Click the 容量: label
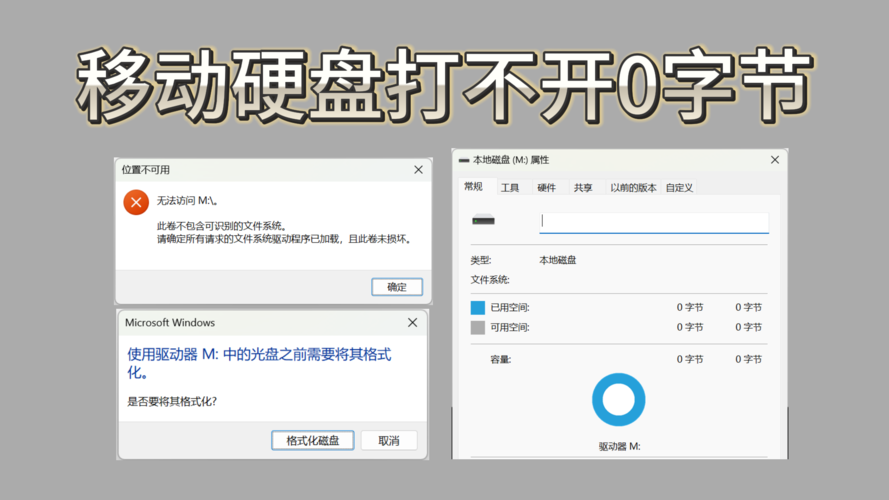Image resolution: width=889 pixels, height=500 pixels. pos(501,359)
